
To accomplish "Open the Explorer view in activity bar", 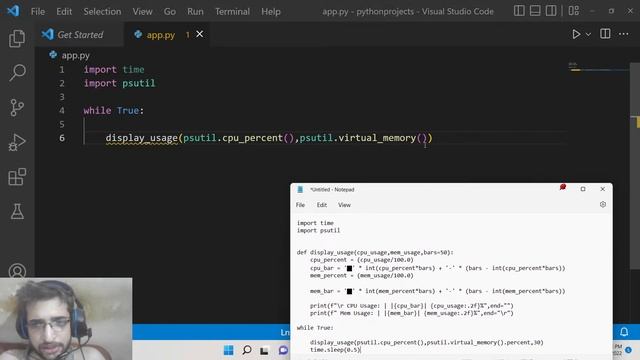I will (x=17, y=38).
